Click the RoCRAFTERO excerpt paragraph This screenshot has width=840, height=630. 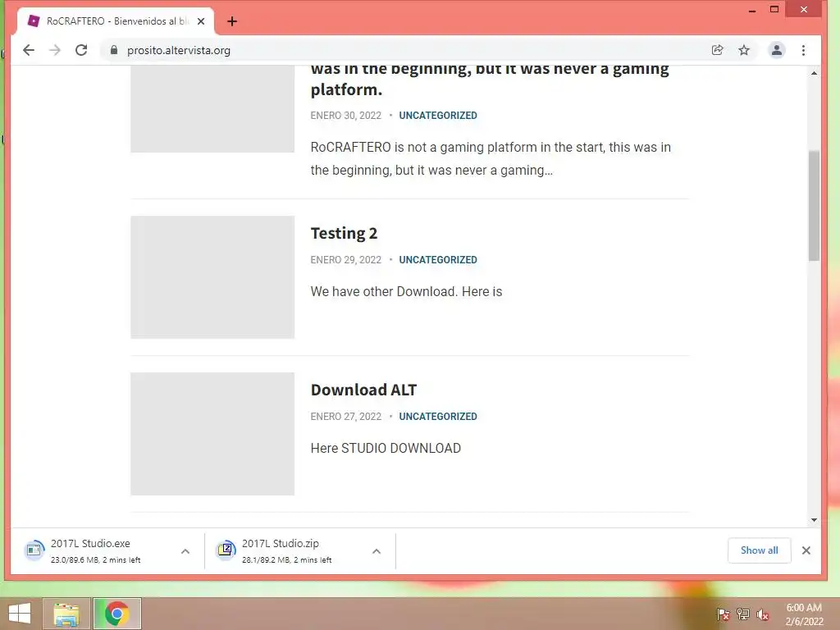coord(491,158)
